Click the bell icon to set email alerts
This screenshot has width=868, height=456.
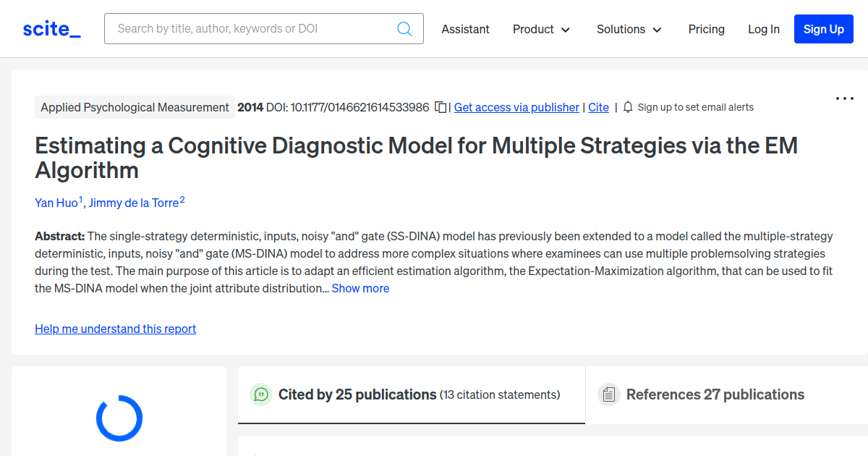[x=628, y=106]
